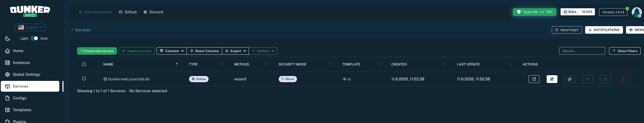This screenshot has height=123, width=644.
Task: Click the BunkerWeb logo
Action: pyautogui.click(x=30, y=12)
